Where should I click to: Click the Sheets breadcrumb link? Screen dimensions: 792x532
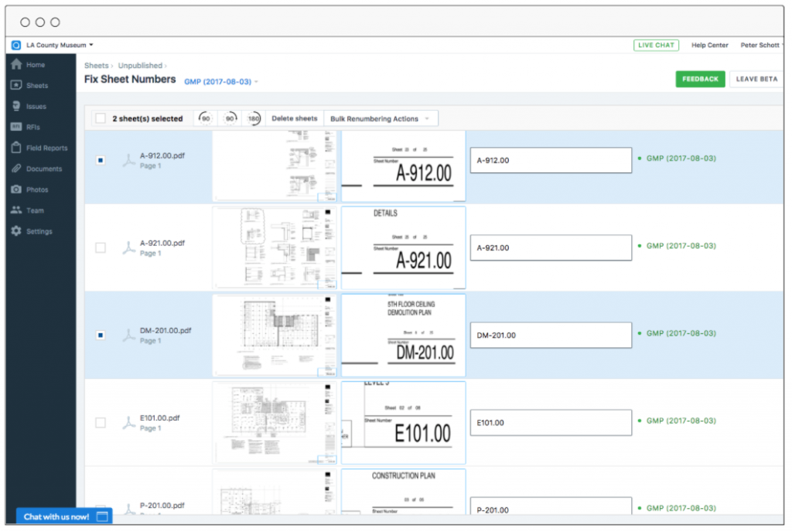(96, 66)
